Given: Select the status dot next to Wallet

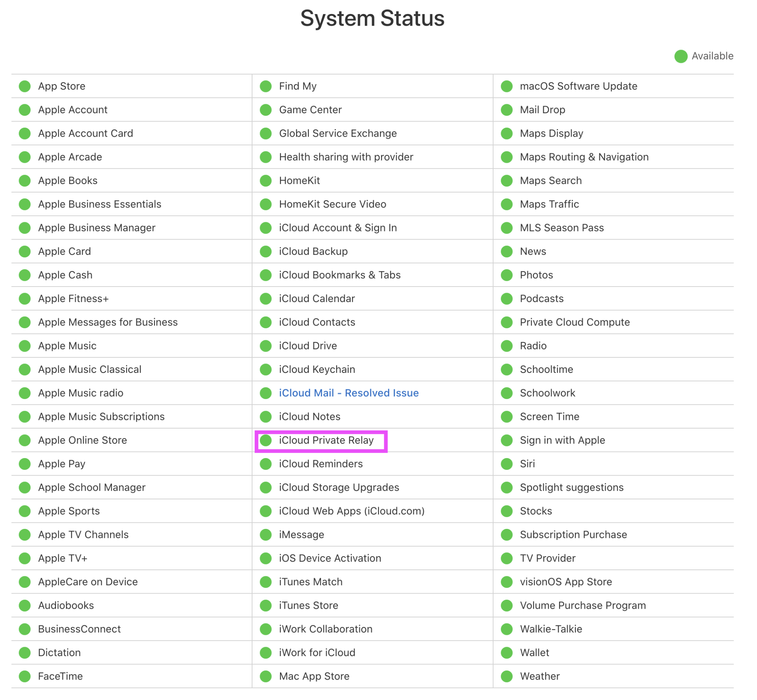Looking at the screenshot, I should click(508, 653).
